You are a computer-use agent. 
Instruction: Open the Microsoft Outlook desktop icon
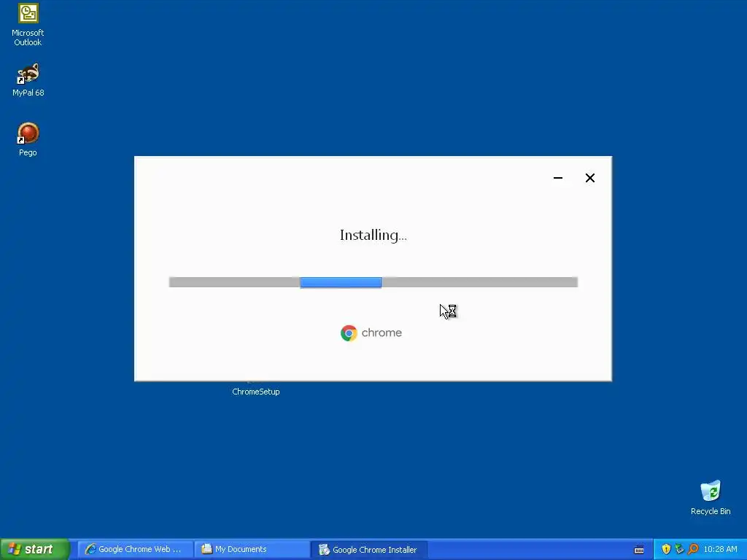tap(28, 24)
